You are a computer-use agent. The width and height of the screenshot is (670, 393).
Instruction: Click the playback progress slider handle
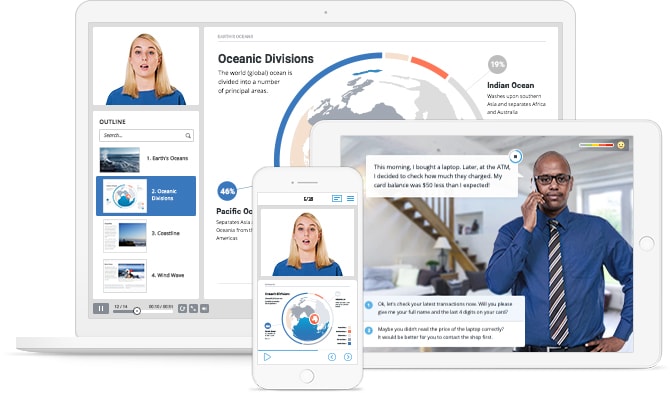click(137, 311)
